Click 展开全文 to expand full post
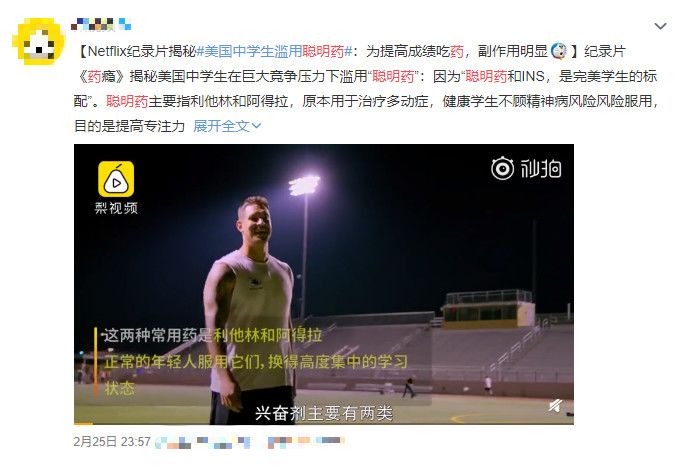685x467 pixels. 221,126
